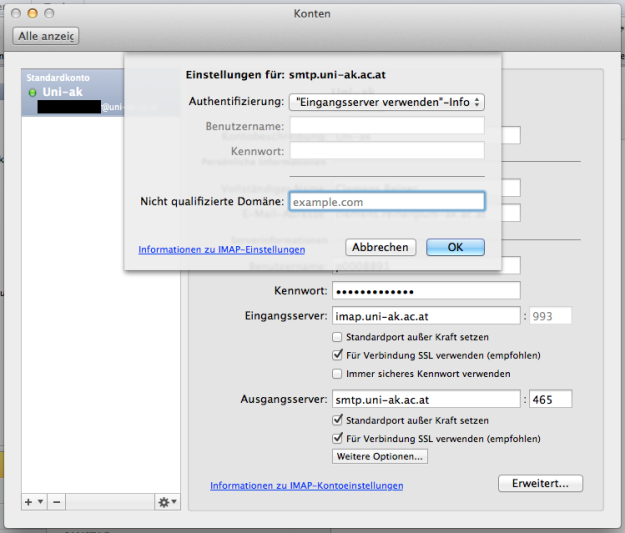Click the green status indicator for Uni-ak

pos(32,92)
